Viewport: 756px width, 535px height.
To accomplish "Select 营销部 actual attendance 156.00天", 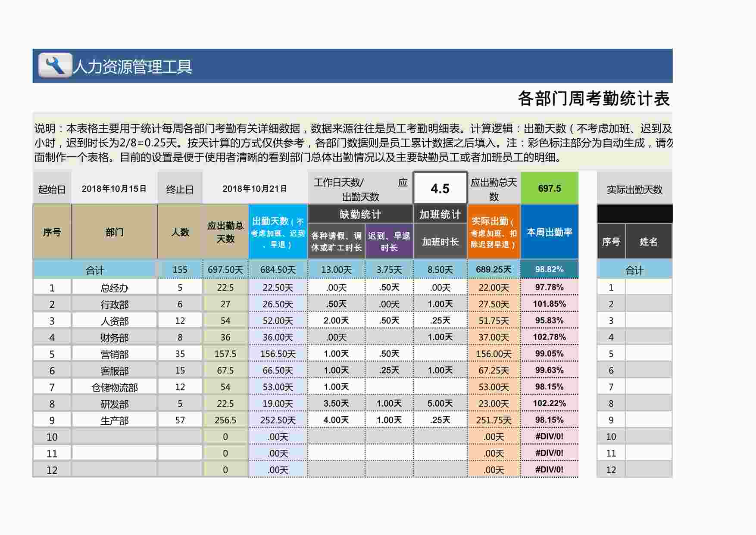I will tap(494, 354).
